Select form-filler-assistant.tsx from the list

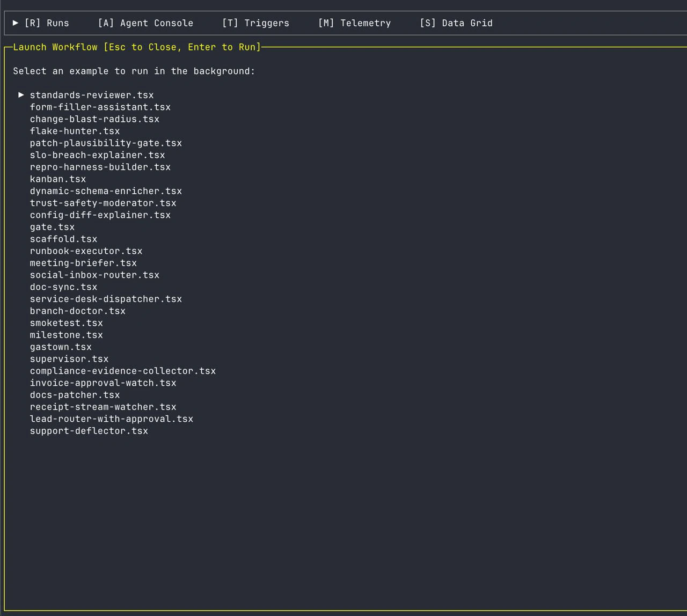100,107
